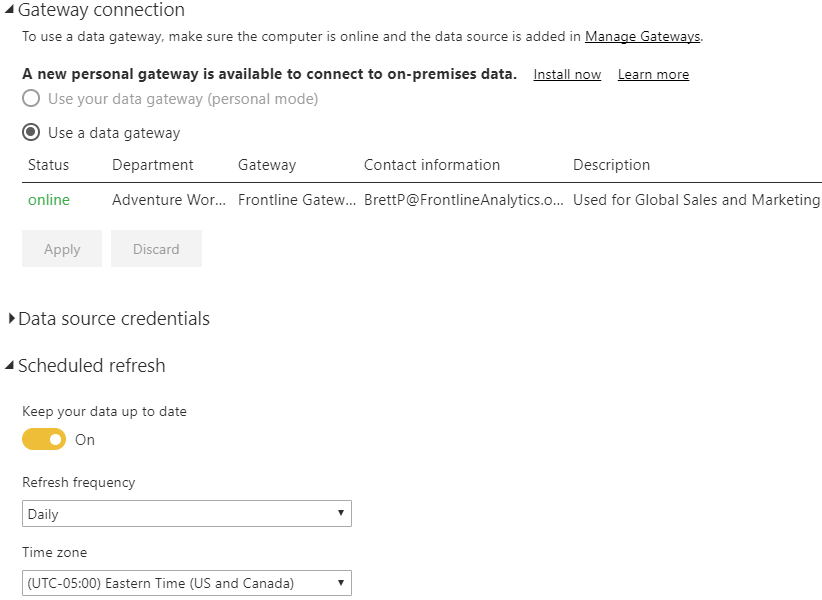Click the Apply button
822x600 pixels.
[x=62, y=248]
